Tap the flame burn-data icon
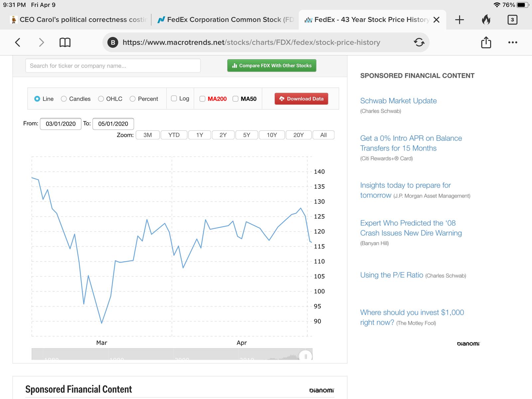The height and width of the screenshot is (399, 532). 486,20
